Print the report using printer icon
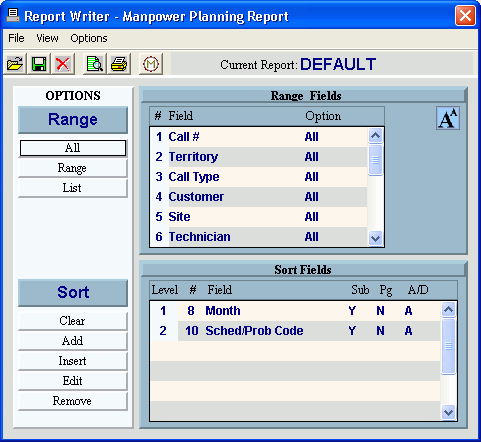Viewport: 481px width, 442px height. [x=119, y=63]
